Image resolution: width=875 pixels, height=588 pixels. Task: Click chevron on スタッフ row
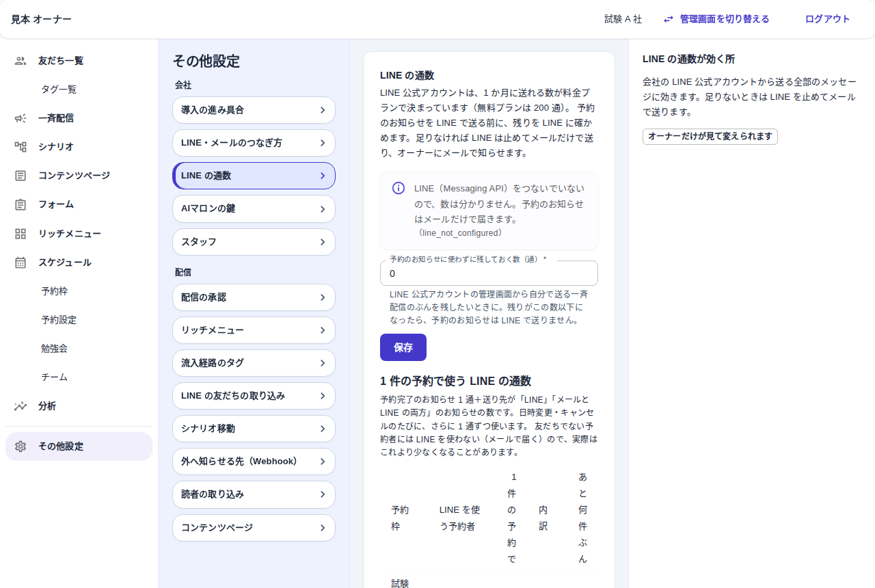(x=323, y=242)
